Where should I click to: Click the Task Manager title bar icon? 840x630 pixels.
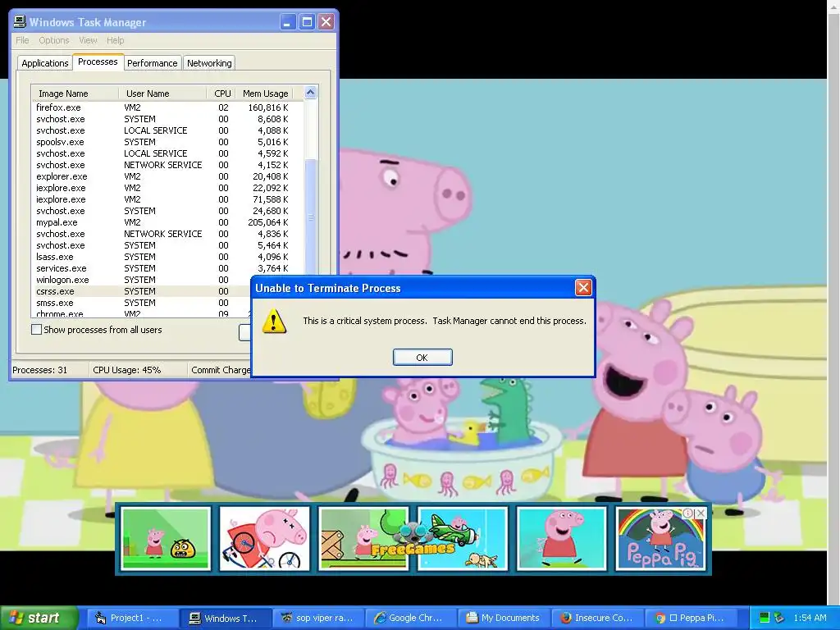coord(20,22)
